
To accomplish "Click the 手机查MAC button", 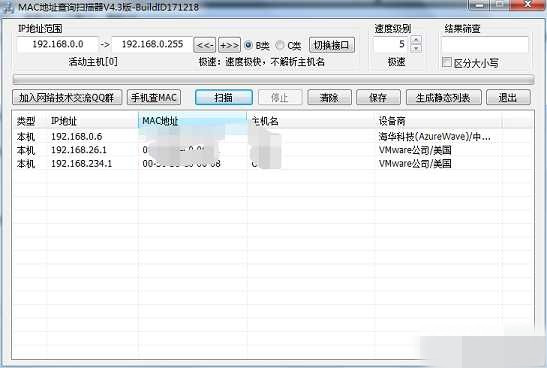I will click(x=154, y=97).
